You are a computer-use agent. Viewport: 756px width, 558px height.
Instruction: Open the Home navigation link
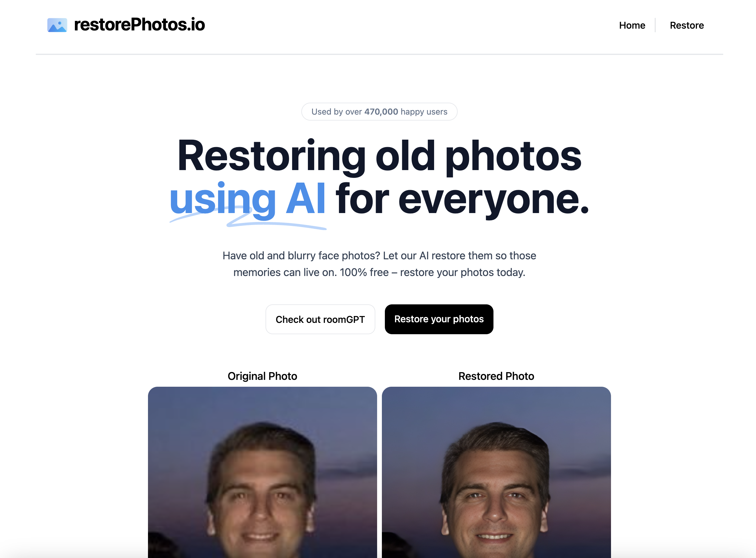(x=632, y=25)
